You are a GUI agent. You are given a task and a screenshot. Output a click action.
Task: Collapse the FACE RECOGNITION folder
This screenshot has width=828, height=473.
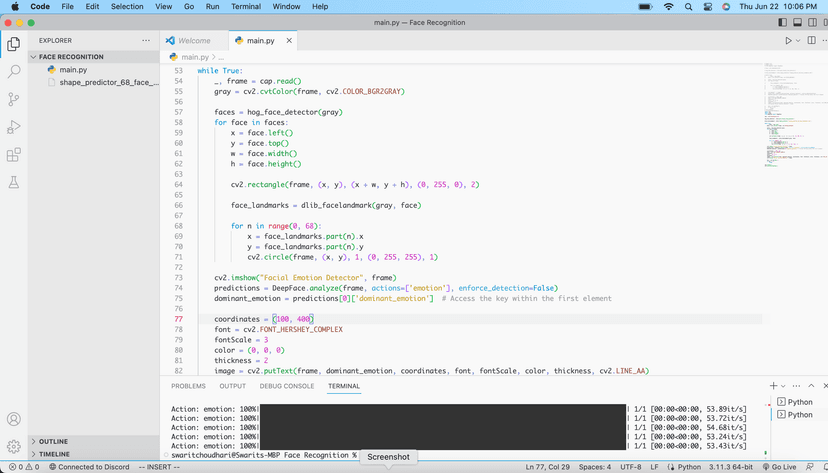(70, 57)
